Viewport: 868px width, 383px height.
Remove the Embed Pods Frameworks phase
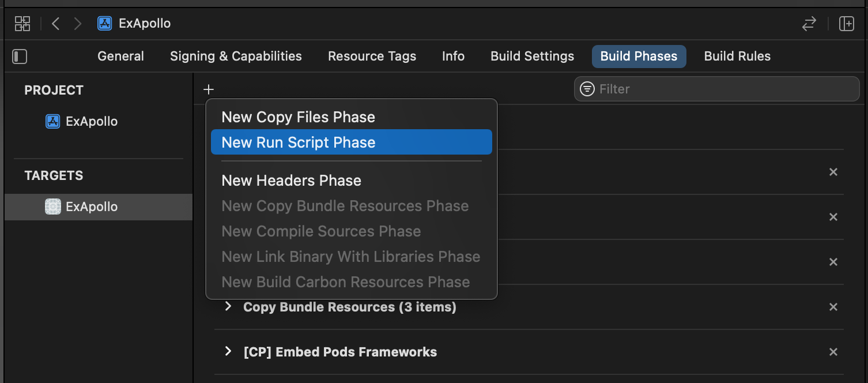tap(833, 352)
